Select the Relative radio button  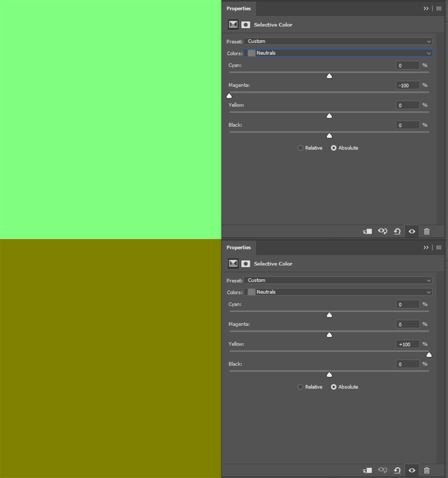[x=300, y=148]
